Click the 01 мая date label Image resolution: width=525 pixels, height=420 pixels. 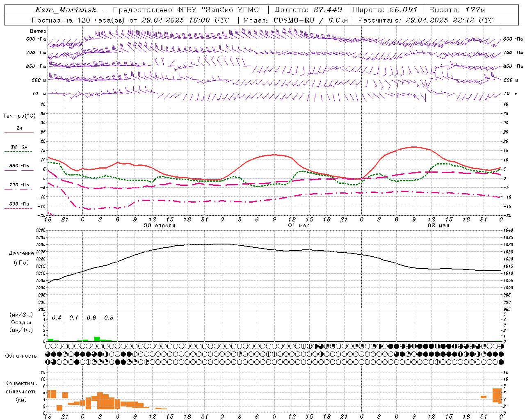tap(299, 226)
